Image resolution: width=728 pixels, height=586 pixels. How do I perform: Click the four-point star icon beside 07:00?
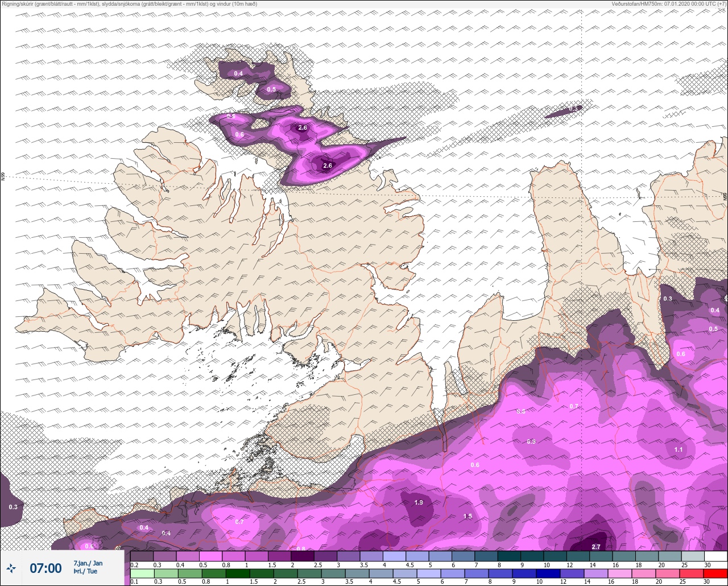point(11,568)
